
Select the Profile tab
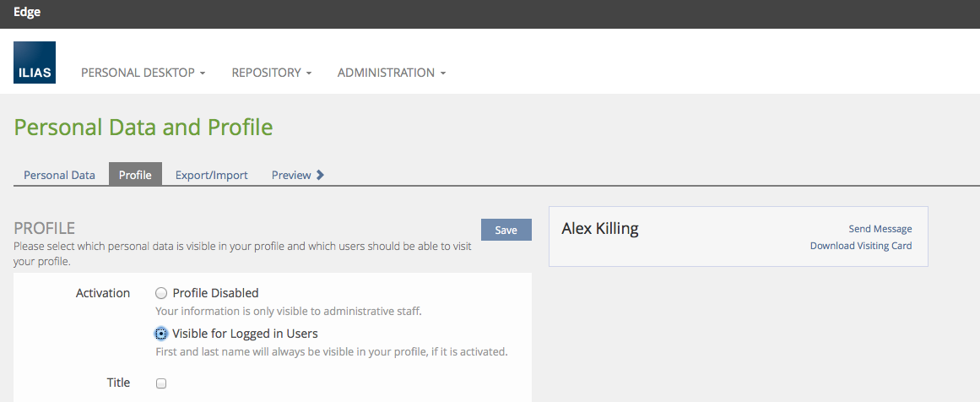point(135,175)
